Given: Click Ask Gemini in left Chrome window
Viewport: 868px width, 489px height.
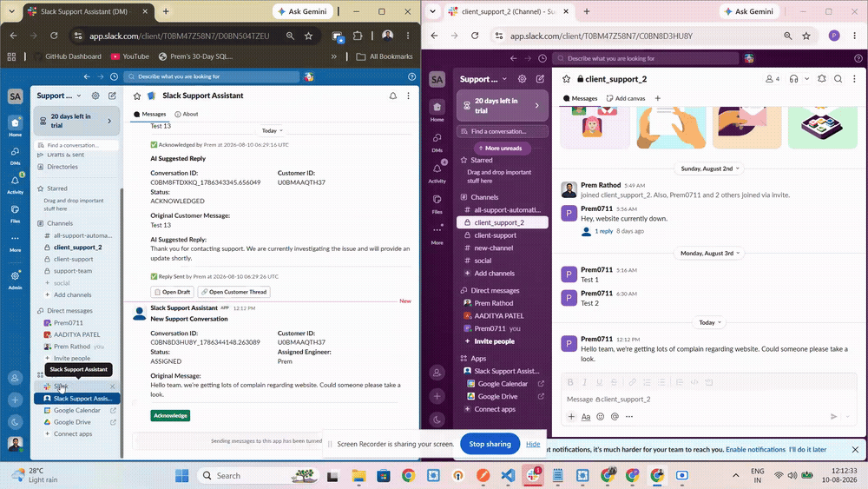Looking at the screenshot, I should (302, 11).
